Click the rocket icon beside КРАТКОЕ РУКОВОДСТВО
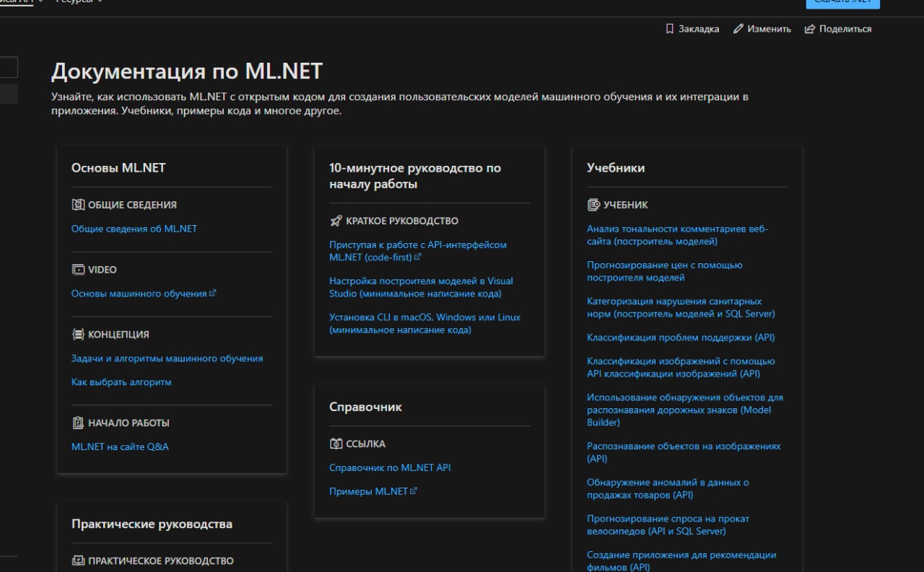This screenshot has width=924, height=572. pyautogui.click(x=336, y=221)
